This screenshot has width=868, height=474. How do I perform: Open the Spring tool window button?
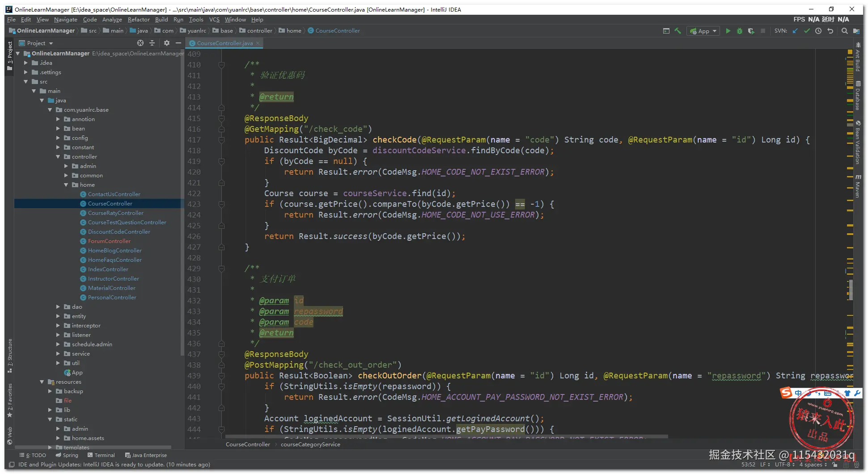[67, 455]
